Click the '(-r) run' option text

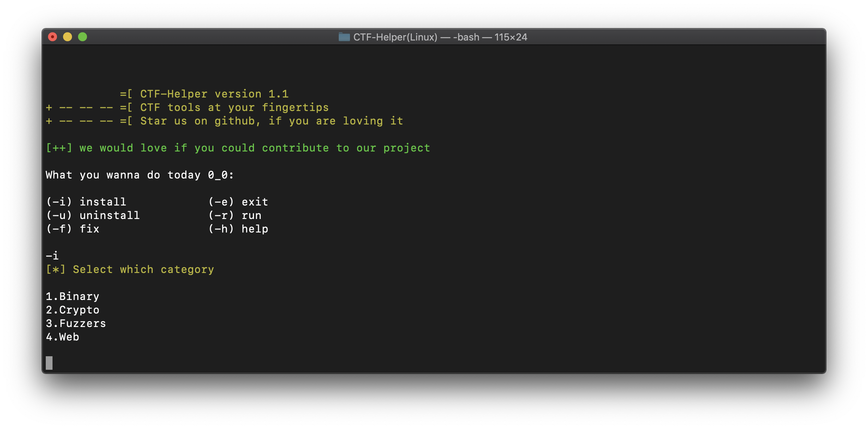pos(235,215)
